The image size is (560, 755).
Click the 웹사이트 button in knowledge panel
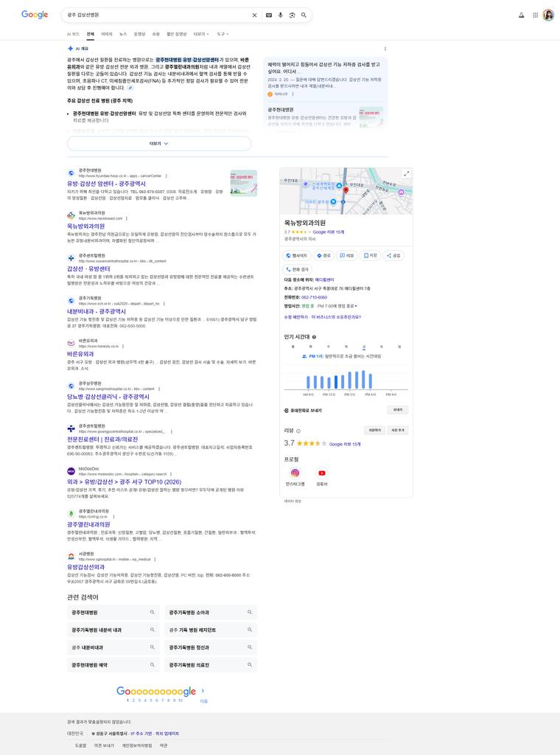[x=296, y=256]
